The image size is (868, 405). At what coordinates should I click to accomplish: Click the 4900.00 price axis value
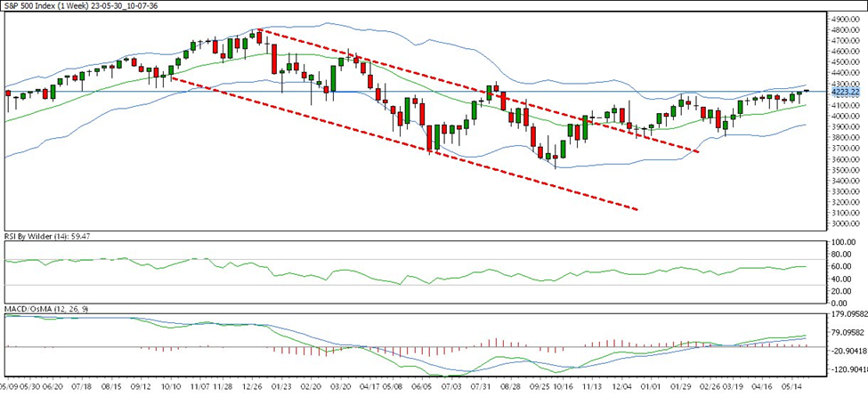pyautogui.click(x=846, y=20)
